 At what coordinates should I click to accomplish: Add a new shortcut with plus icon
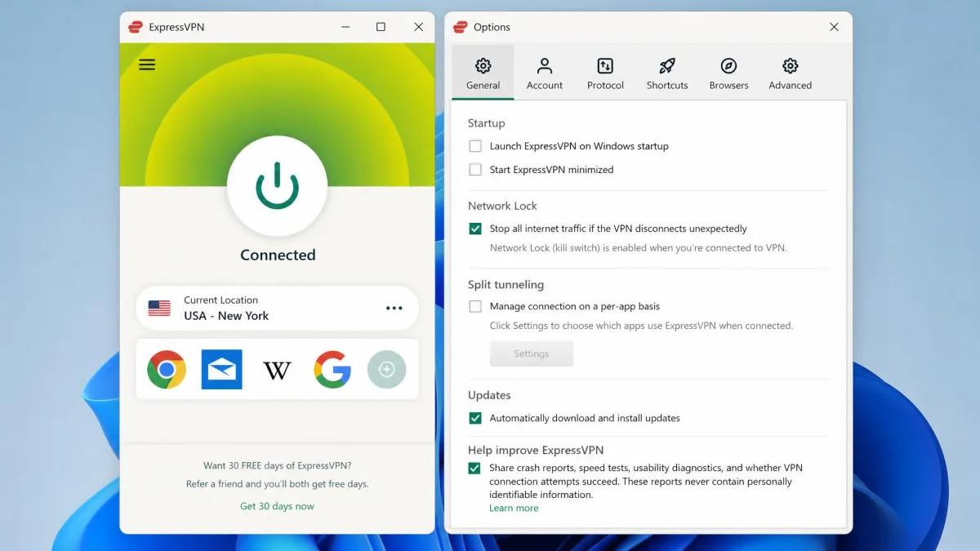[x=387, y=370]
